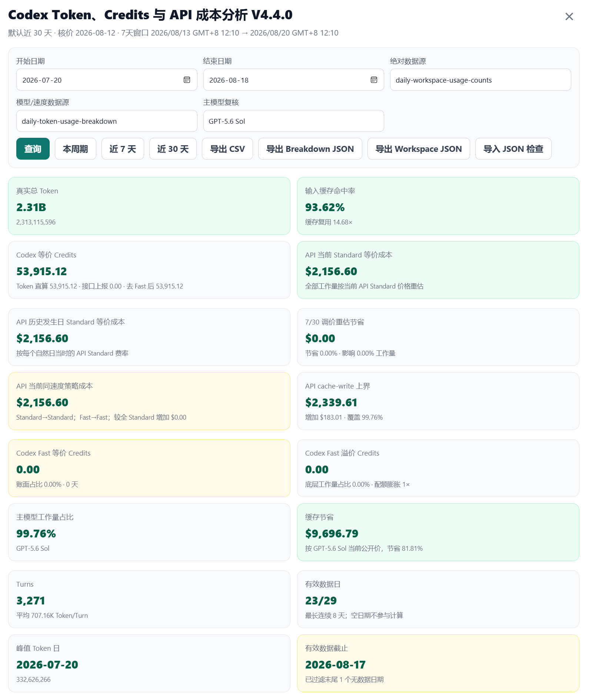
Task: Click the start date field 2026-07-20
Action: (x=107, y=80)
